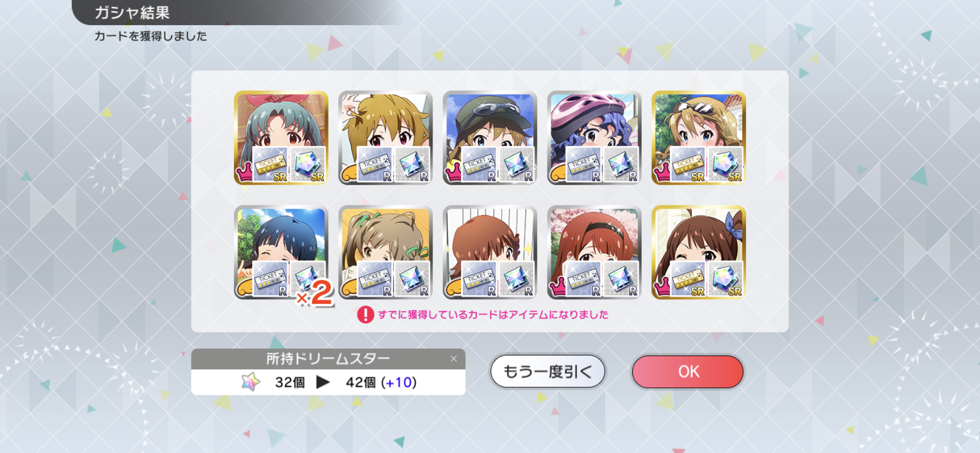The image size is (980, 453).
Task: Click the ガシャ結果 header title
Action: [x=132, y=13]
